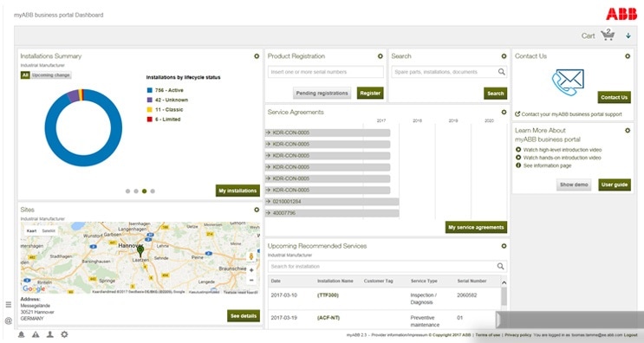Open the hamburger menu on left edge
The height and width of the screenshot is (343, 644).
click(8, 304)
